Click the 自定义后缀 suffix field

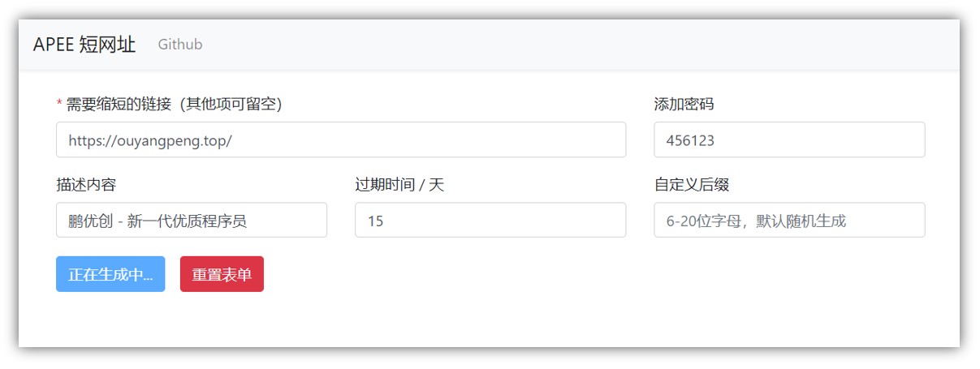click(789, 220)
